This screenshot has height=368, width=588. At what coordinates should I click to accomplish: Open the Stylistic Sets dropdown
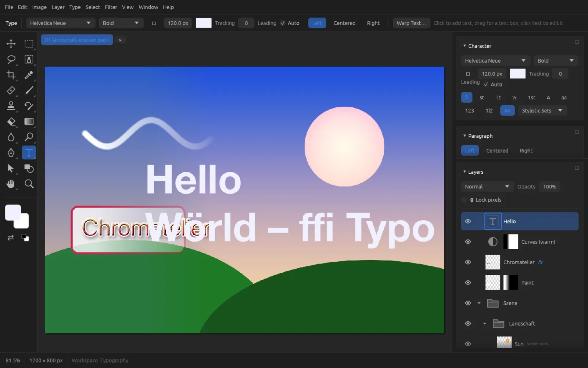point(542,111)
